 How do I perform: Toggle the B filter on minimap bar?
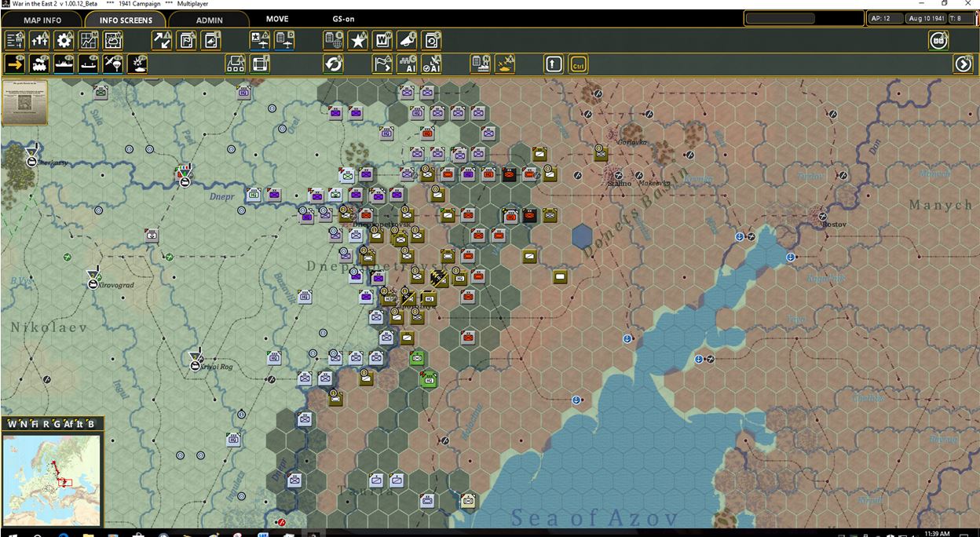coord(91,424)
